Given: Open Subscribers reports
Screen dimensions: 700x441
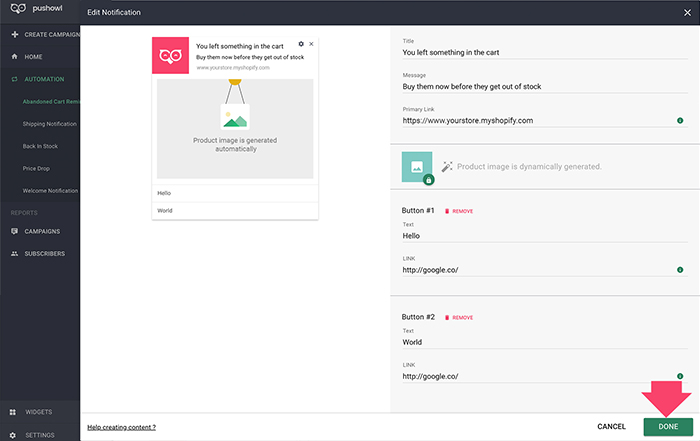Looking at the screenshot, I should click(x=45, y=254).
